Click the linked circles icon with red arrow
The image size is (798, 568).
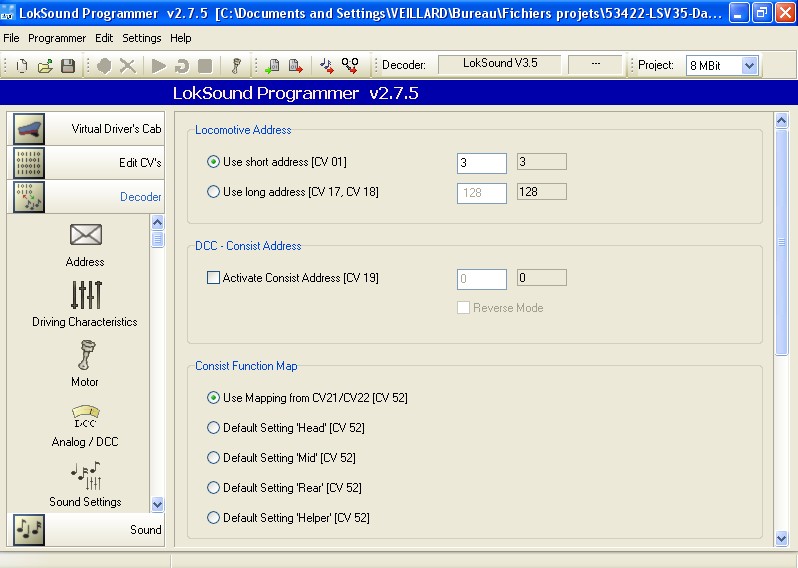coord(350,66)
